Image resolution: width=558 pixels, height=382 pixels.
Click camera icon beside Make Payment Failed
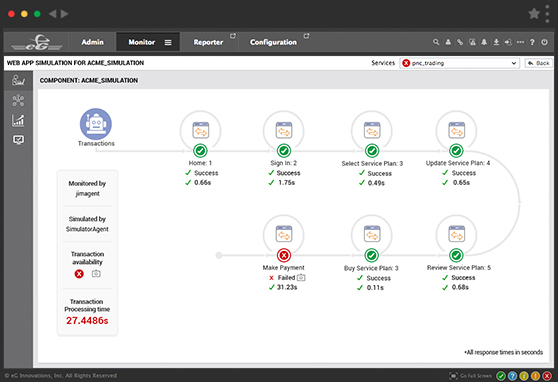click(x=301, y=277)
